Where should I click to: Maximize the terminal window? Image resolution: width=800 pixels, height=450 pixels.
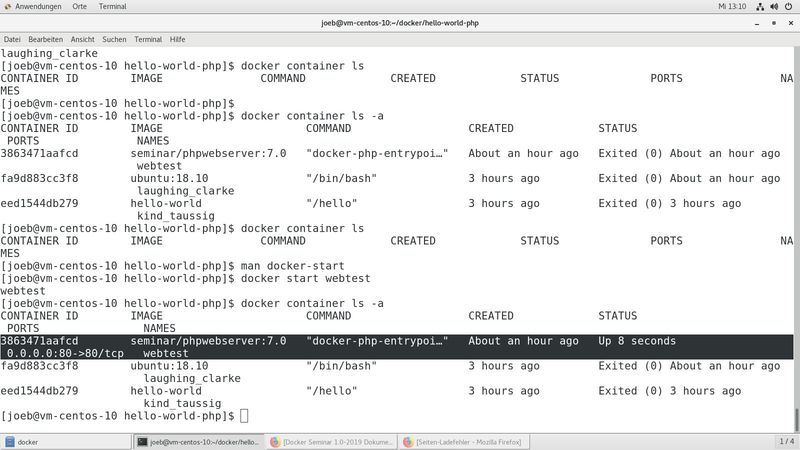[x=773, y=23]
